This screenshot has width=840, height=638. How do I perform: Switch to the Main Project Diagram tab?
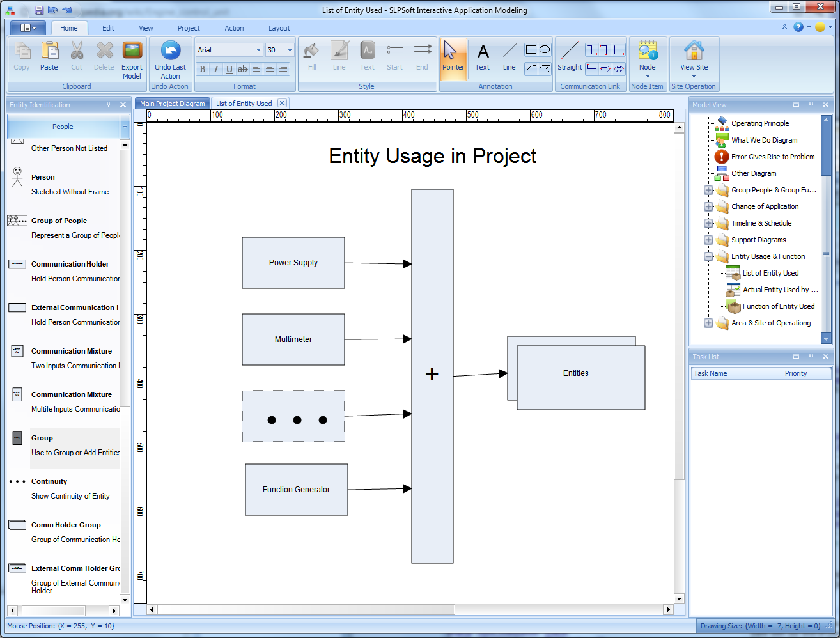171,102
